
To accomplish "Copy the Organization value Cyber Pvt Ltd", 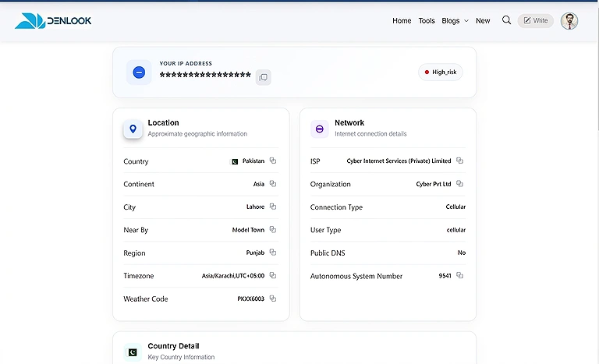I will click(x=459, y=184).
